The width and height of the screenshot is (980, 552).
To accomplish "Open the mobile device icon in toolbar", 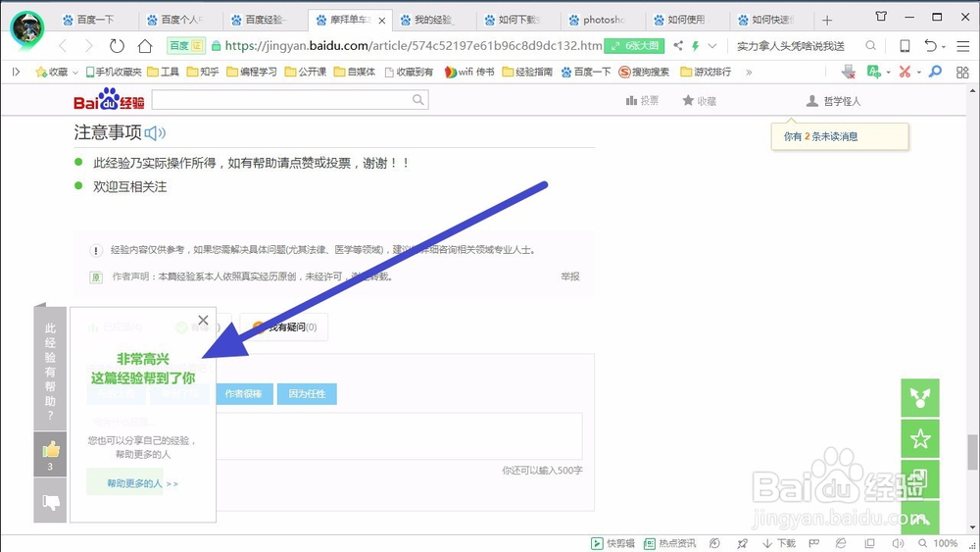I will point(905,46).
